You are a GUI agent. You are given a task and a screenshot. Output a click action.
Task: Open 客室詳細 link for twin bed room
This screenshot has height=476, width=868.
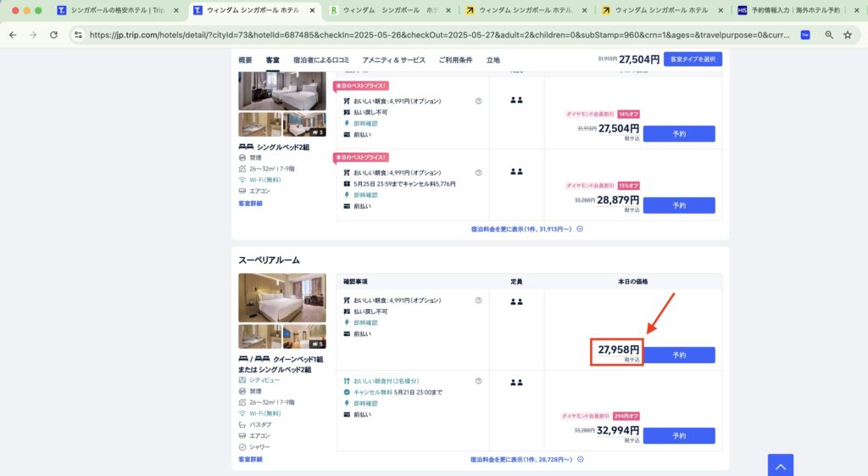pyautogui.click(x=250, y=204)
